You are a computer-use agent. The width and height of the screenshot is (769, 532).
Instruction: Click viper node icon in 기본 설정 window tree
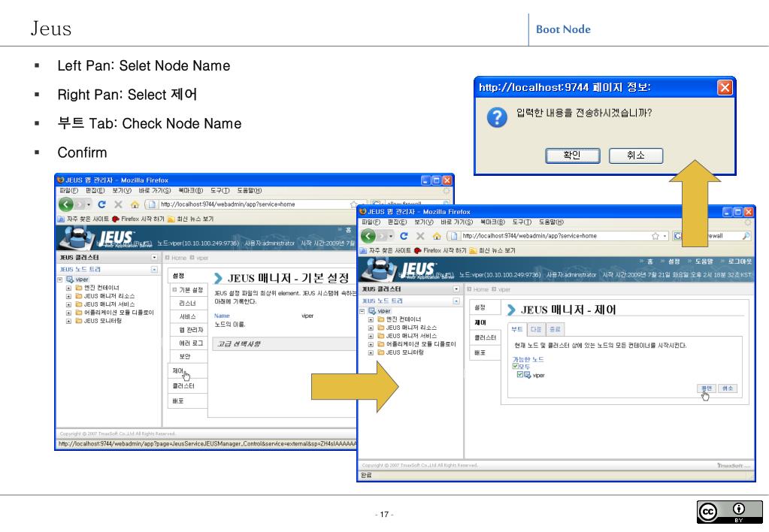coord(70,280)
